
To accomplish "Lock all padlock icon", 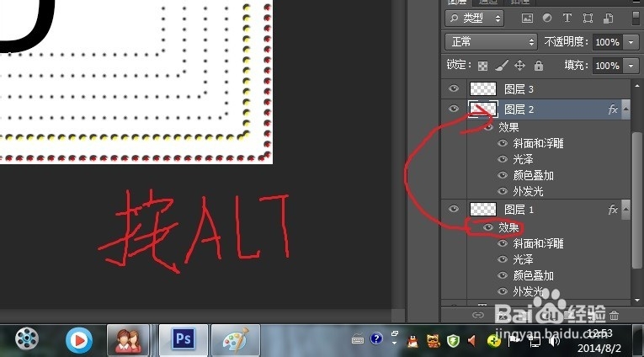I will (x=539, y=66).
